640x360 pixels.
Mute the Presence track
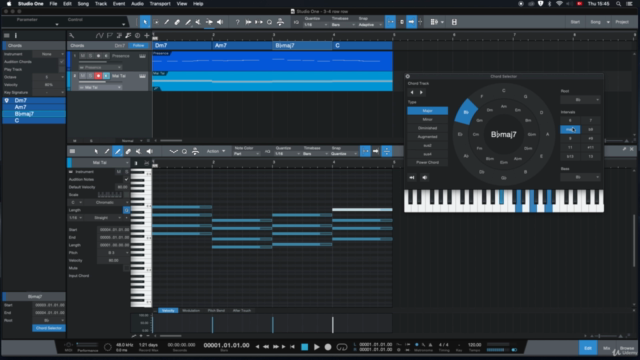point(83,56)
